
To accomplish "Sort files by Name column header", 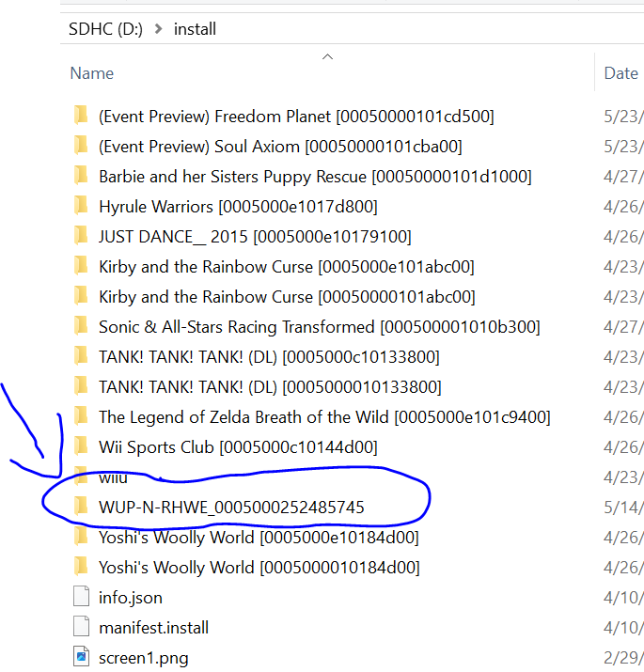I will coord(92,73).
